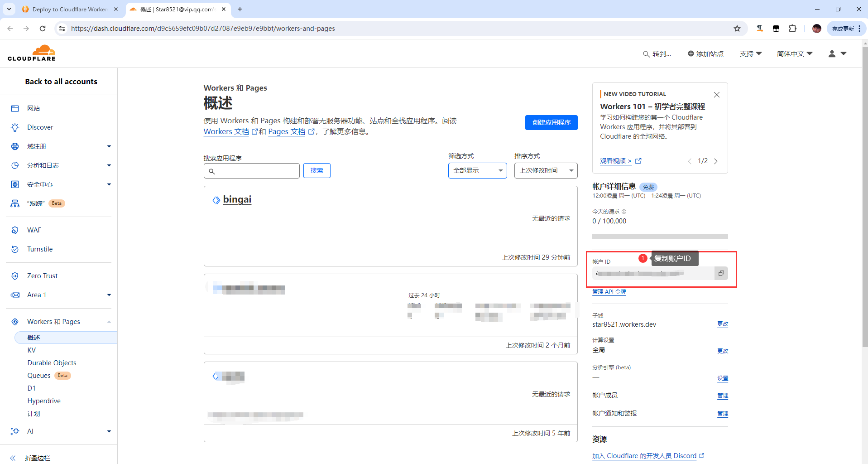Open the Chrome profile avatar
Image resolution: width=868 pixels, height=464 pixels.
click(x=817, y=29)
